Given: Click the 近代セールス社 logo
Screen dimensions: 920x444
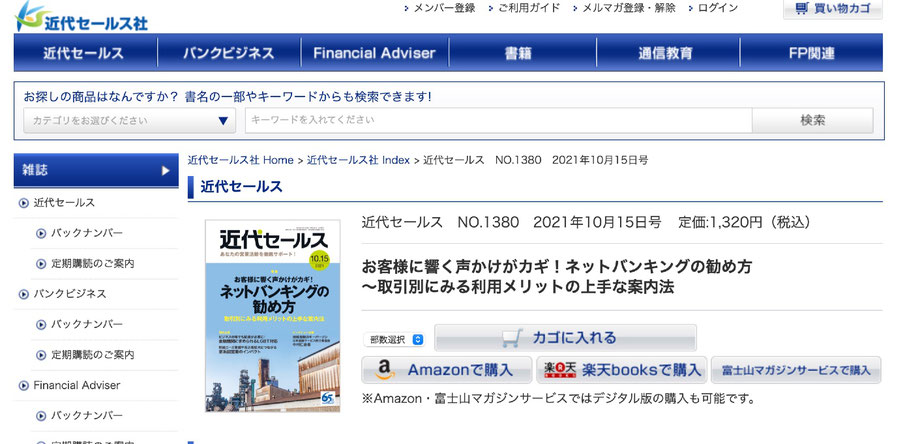Looking at the screenshot, I should tap(81, 16).
